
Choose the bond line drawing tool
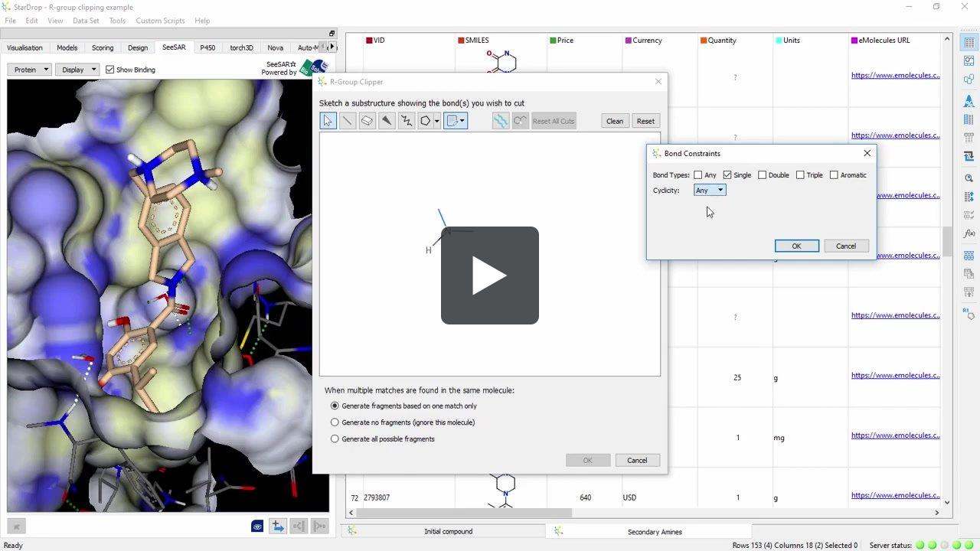point(348,121)
